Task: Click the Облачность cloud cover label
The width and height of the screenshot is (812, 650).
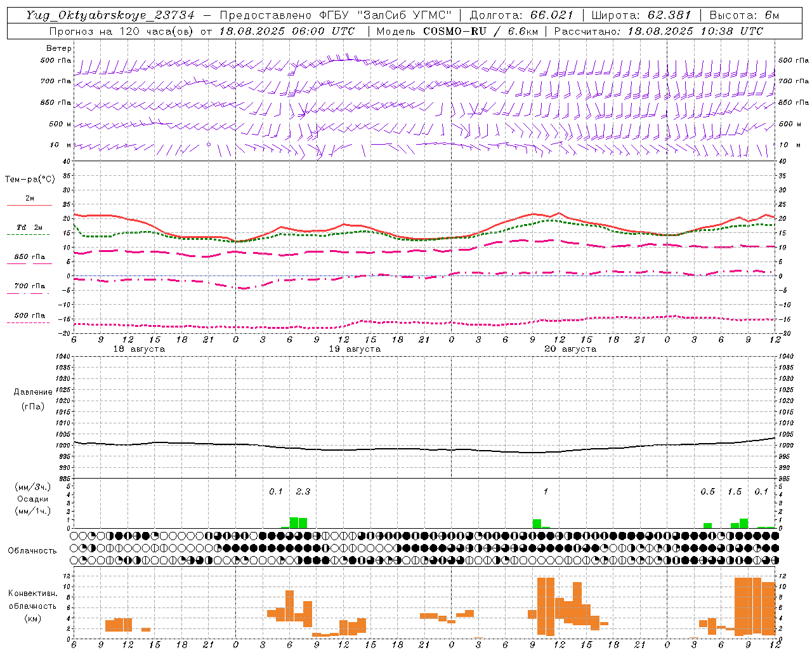Action: [x=32, y=551]
